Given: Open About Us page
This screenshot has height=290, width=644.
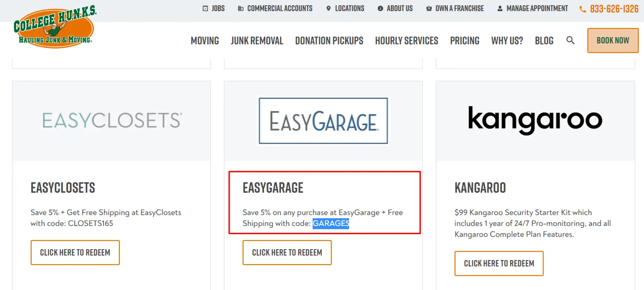Looking at the screenshot, I should [400, 8].
